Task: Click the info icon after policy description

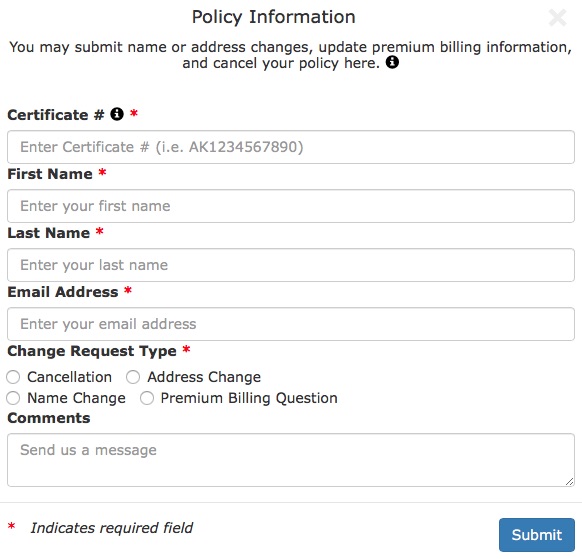Action: 392,62
